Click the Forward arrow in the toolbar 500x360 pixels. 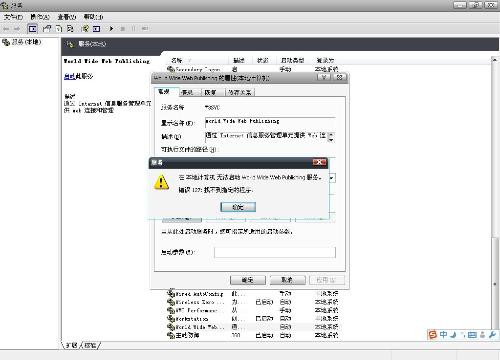point(17,29)
